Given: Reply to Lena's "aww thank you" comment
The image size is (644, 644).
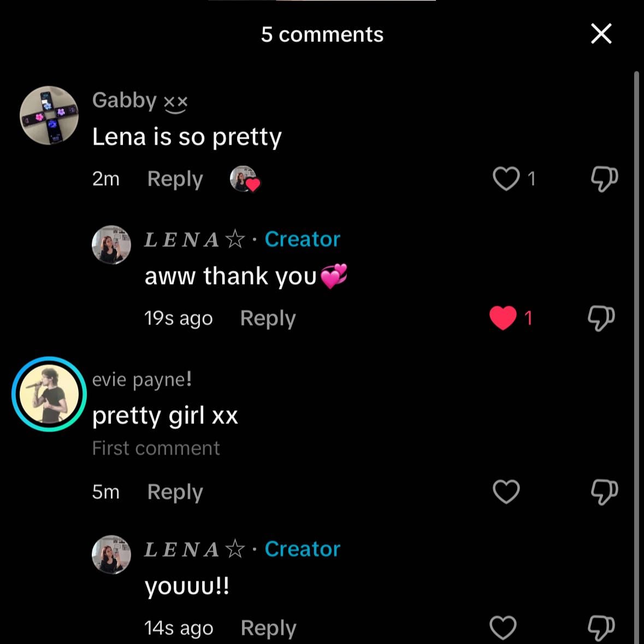Looking at the screenshot, I should click(268, 318).
